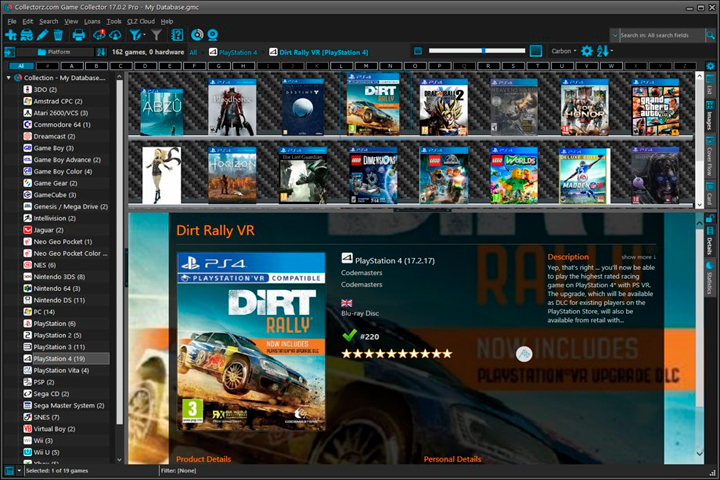720x480 pixels.
Task: Select 'Nintendo 64 (3)' in platform tree
Action: coord(56,288)
